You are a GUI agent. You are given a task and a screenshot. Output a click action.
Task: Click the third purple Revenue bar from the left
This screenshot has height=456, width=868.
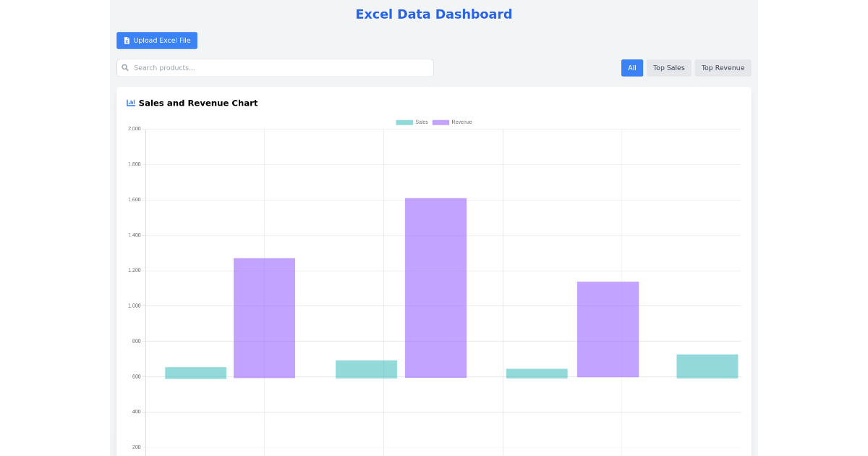click(x=608, y=329)
